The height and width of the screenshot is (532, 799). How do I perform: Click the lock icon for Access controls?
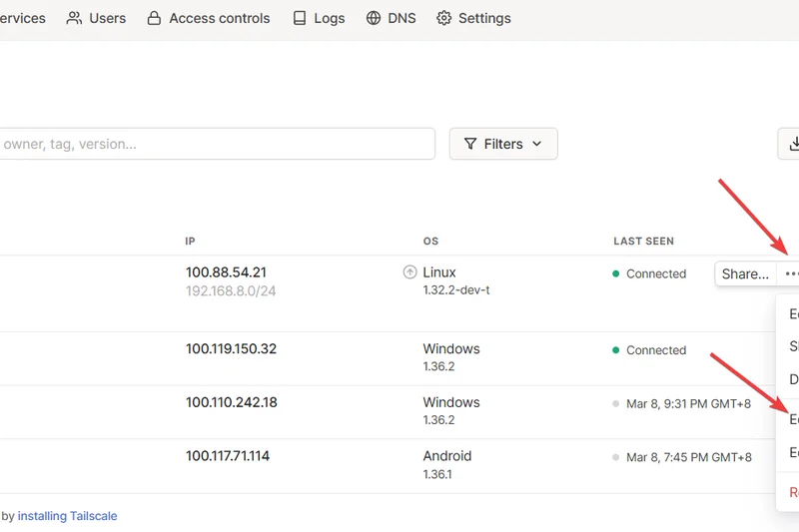coord(154,18)
